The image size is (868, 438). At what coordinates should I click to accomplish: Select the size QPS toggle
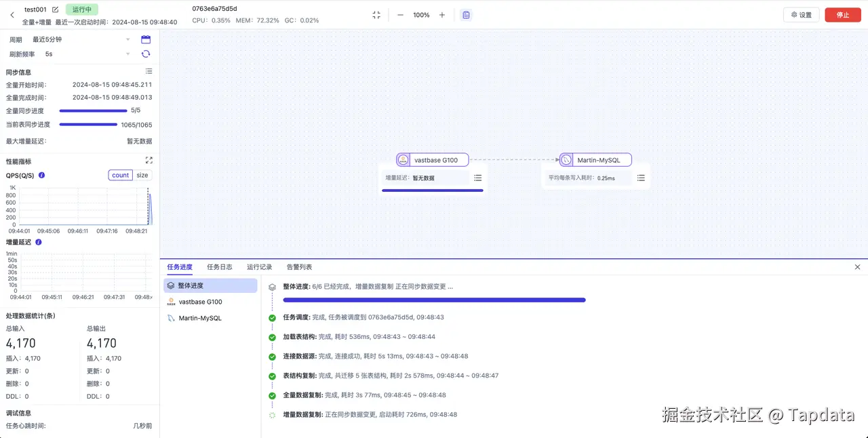coord(142,175)
